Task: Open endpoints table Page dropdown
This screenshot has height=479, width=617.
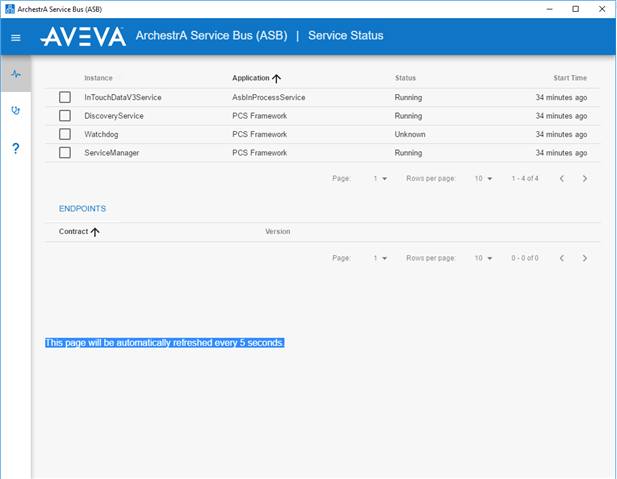Action: (x=380, y=258)
